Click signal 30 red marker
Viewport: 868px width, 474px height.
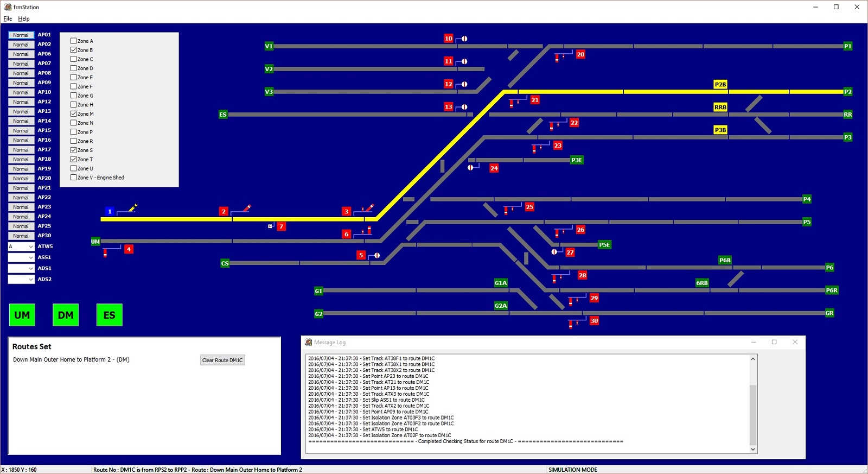[594, 321]
